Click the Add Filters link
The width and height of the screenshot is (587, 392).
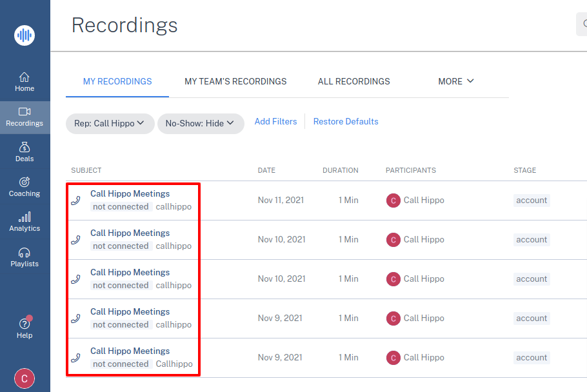point(275,122)
